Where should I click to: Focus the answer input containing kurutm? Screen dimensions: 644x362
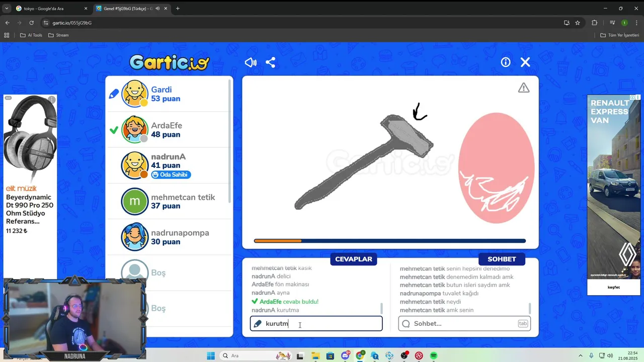coord(316,323)
